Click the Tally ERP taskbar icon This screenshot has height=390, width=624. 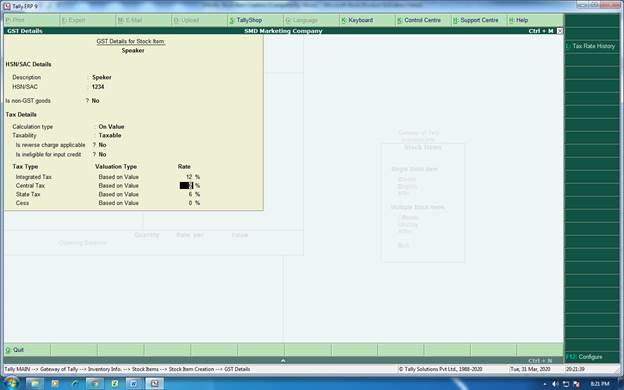154,384
